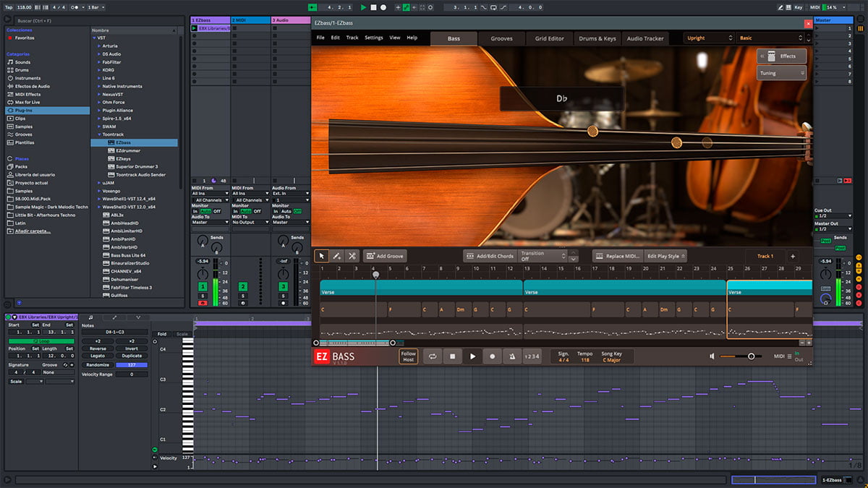Select the pencil draw tool in EZbass

click(337, 256)
